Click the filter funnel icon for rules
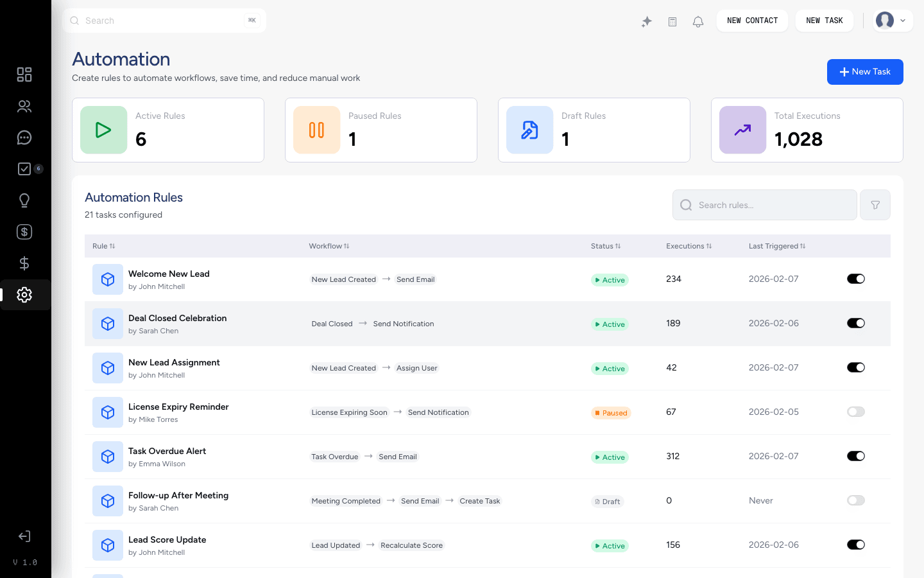 click(x=875, y=205)
